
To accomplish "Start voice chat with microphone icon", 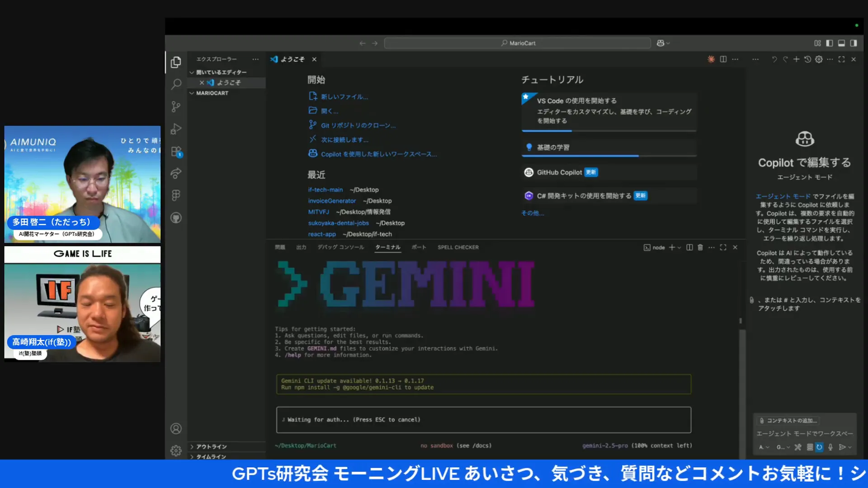I will point(830,447).
